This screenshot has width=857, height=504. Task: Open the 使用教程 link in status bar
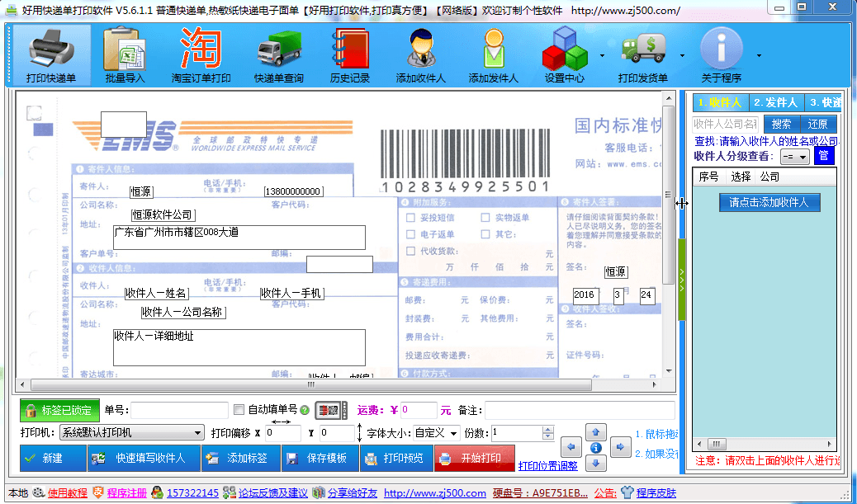coord(67,493)
